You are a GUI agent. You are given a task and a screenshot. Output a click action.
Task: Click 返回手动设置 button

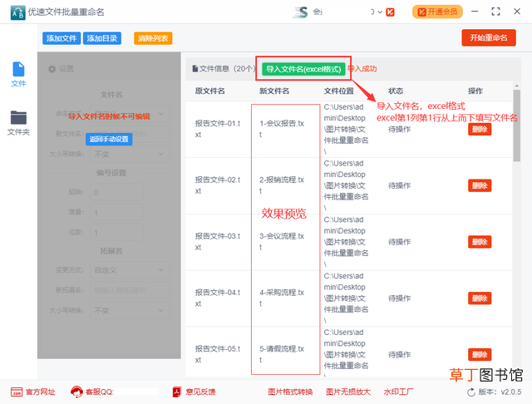tap(109, 139)
